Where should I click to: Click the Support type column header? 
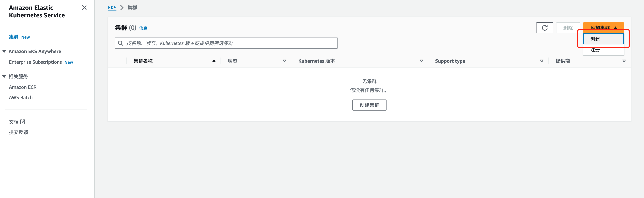coord(450,61)
